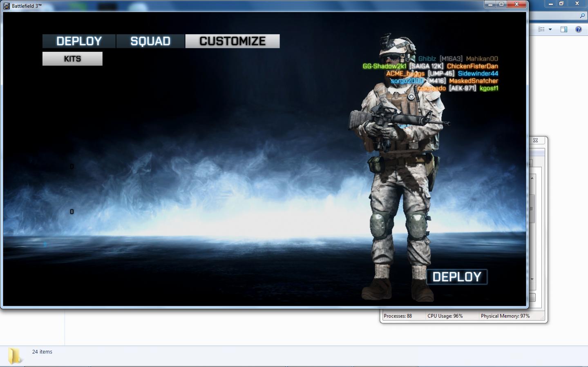588x367 pixels.
Task: Click killfeed name 'kgost1'
Action: 489,88
